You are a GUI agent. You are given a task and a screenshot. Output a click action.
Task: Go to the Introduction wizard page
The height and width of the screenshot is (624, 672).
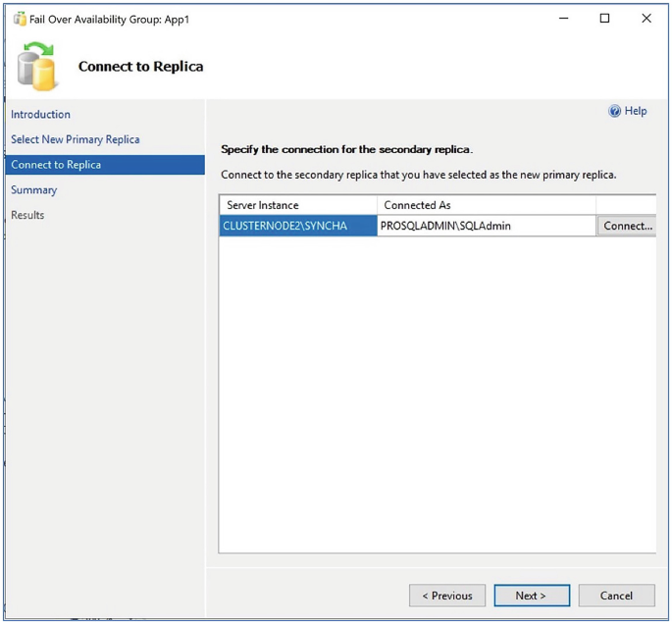point(40,115)
